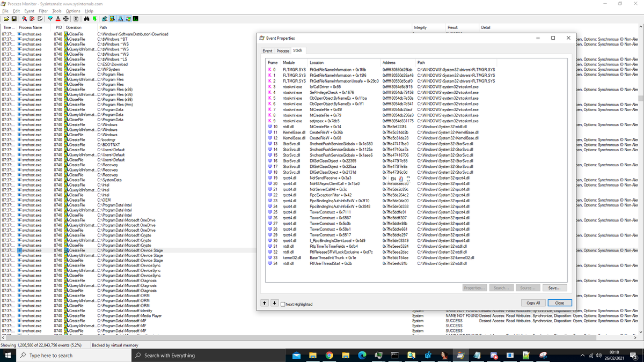The image size is (644, 362).
Task: Open the Highlight toolbar icon
Action: [58, 19]
